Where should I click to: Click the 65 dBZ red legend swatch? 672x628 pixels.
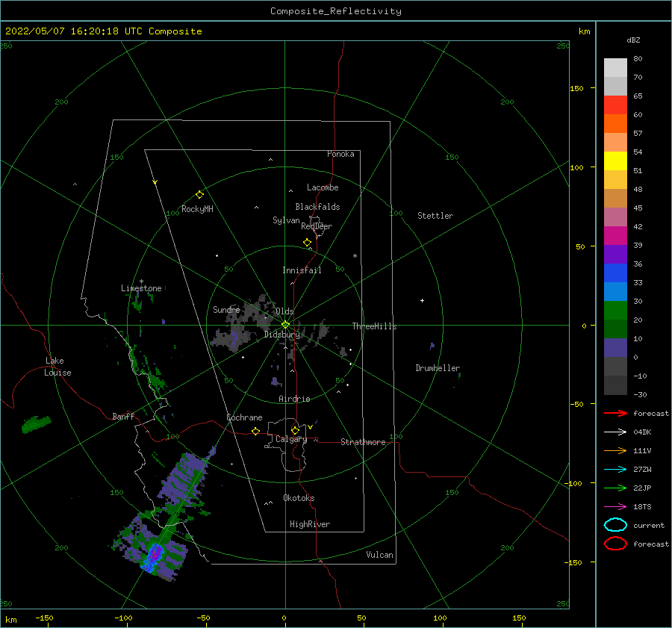click(x=615, y=105)
